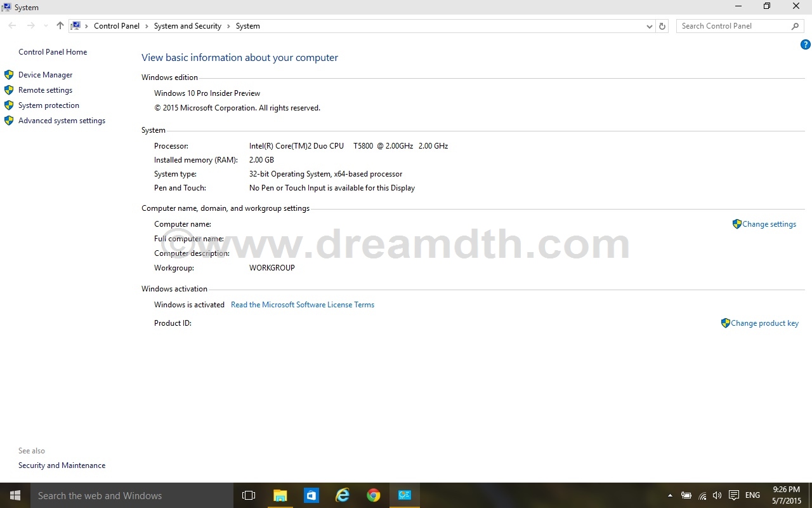812x508 pixels.
Task: Open File Explorer from taskbar
Action: pos(280,495)
